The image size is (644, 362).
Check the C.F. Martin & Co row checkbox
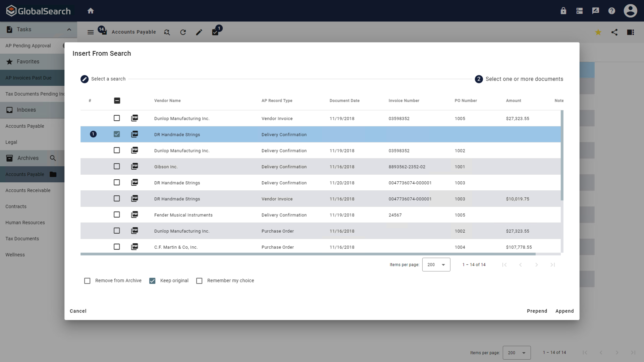click(117, 247)
